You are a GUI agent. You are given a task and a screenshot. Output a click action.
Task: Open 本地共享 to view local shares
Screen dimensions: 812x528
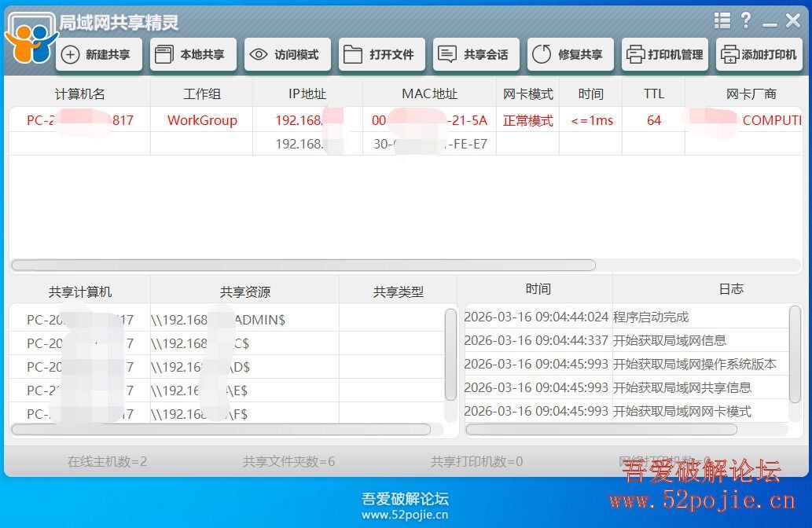[193, 54]
